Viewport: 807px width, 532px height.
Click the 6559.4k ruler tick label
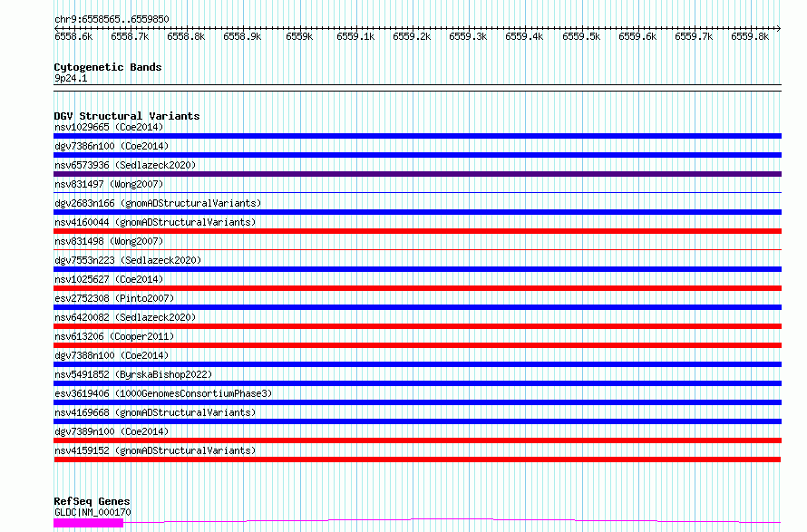point(524,36)
